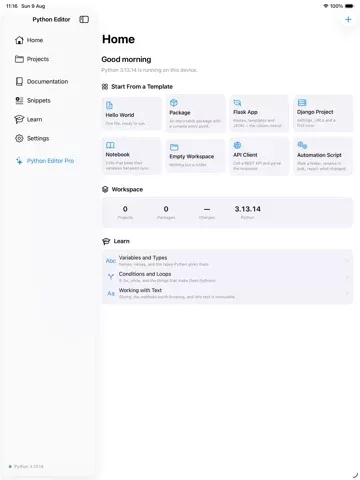Create an Automation Script template

coord(323,156)
